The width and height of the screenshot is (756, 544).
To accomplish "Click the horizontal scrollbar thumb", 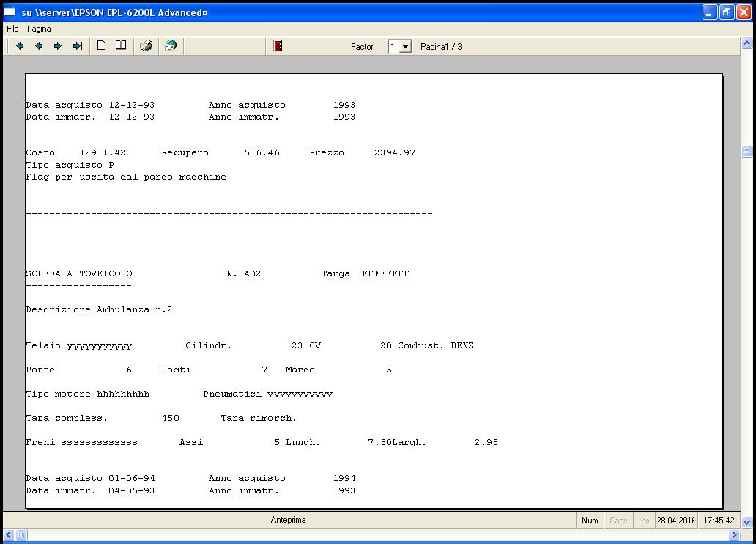I will click(22, 534).
